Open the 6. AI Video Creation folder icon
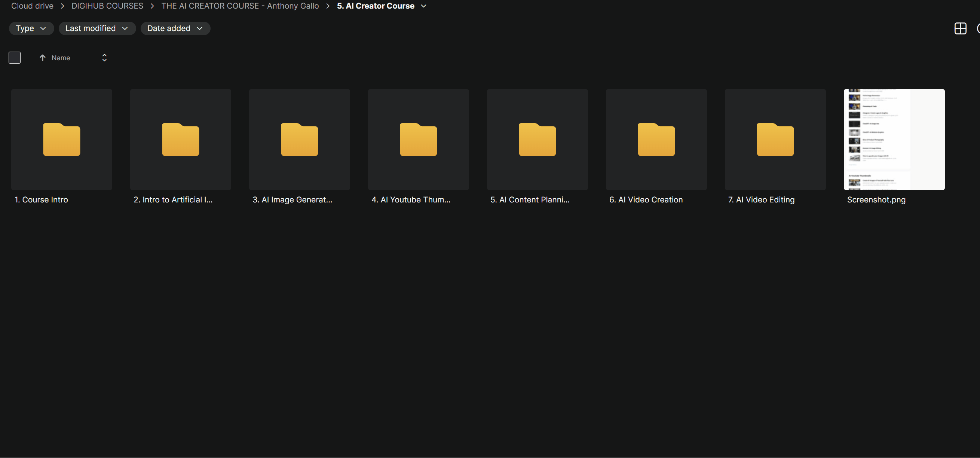 click(656, 139)
